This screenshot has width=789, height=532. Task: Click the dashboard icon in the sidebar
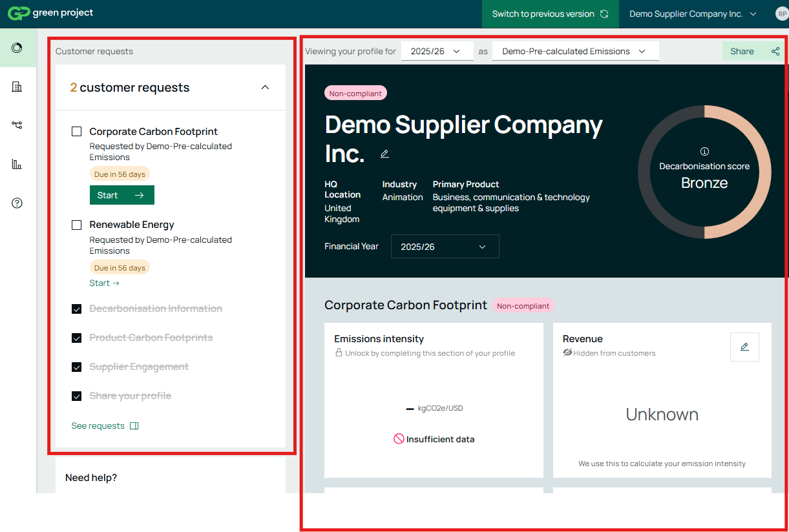17,48
